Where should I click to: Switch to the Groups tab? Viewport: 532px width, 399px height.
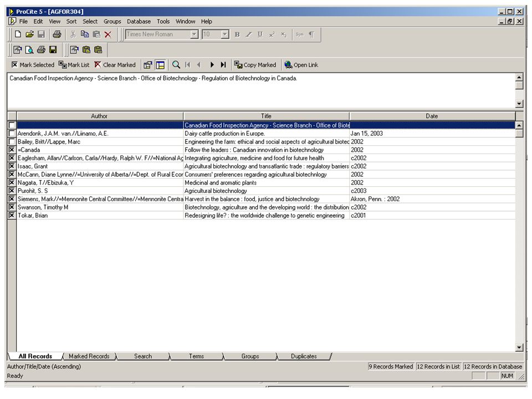250,356
